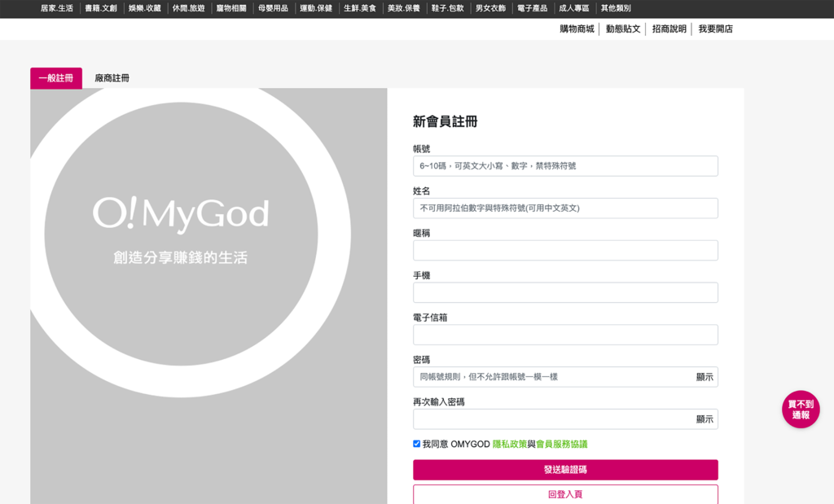Viewport: 834px width, 504px height.
Task: Show password in the 密碼 field
Action: (705, 377)
